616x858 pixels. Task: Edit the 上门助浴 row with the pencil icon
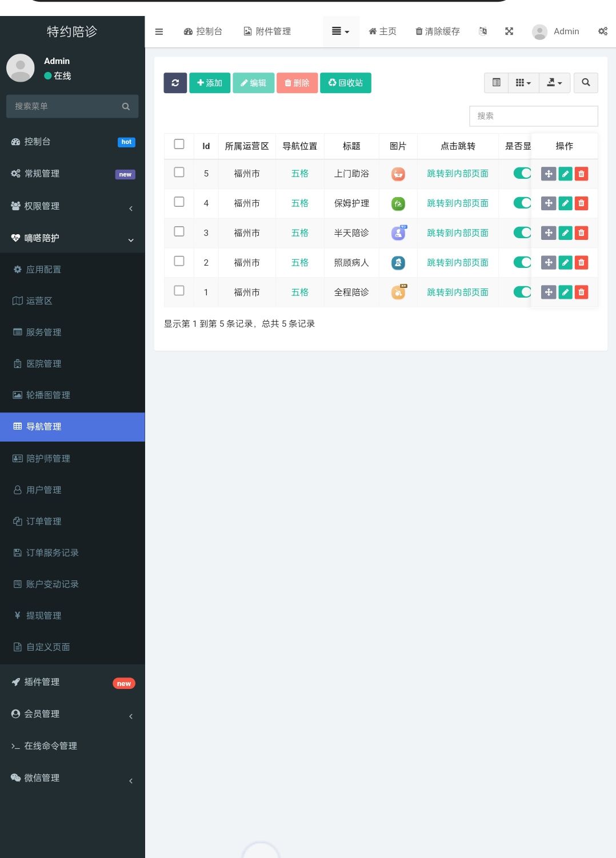[565, 174]
